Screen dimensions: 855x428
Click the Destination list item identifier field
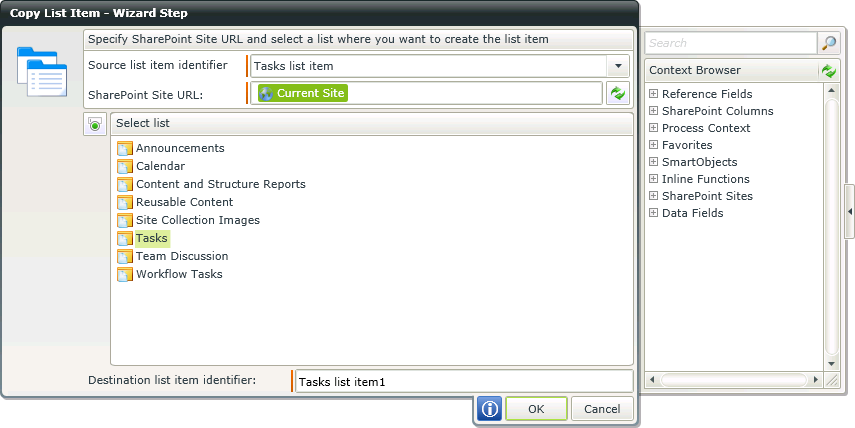point(464,382)
